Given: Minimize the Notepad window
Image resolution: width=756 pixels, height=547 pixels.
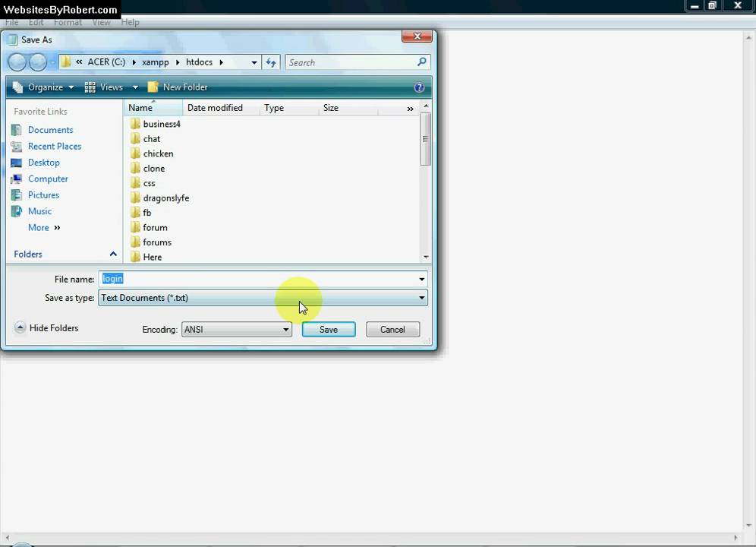Looking at the screenshot, I should click(695, 6).
